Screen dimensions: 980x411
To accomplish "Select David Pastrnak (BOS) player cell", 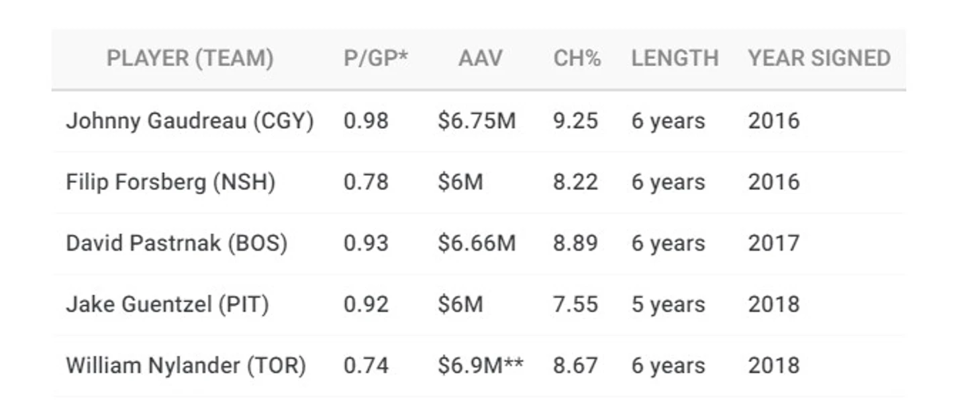I will coord(177,243).
